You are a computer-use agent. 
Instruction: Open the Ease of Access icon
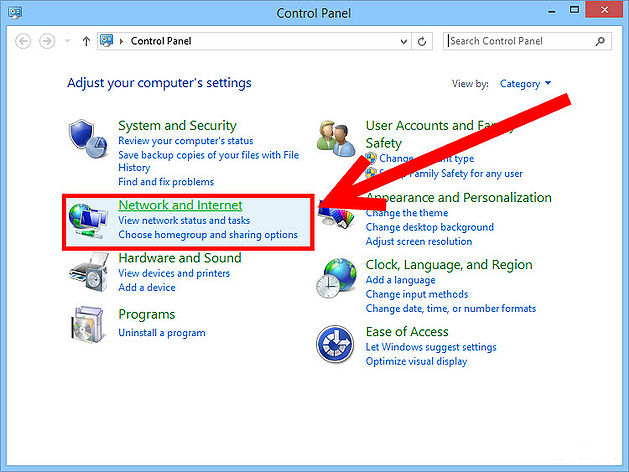click(x=335, y=344)
